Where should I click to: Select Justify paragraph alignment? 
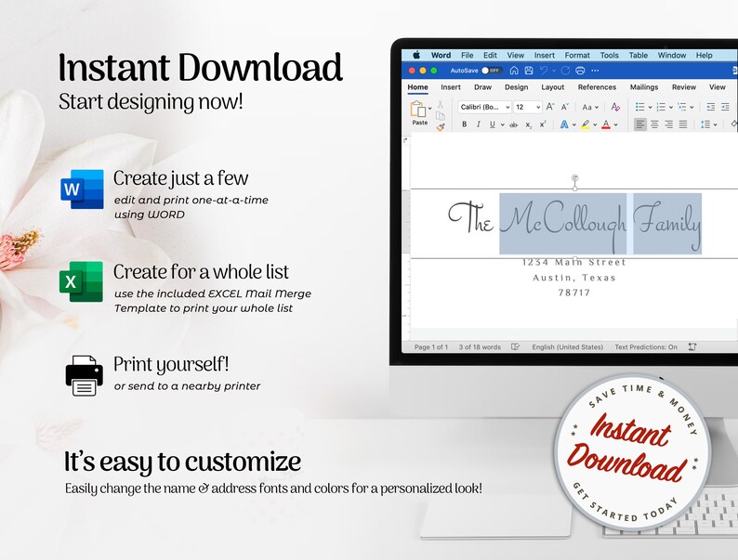[x=683, y=124]
